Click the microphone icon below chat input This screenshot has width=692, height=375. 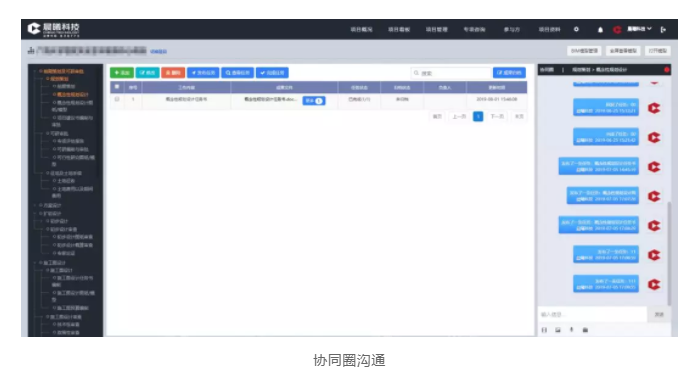tap(572, 330)
